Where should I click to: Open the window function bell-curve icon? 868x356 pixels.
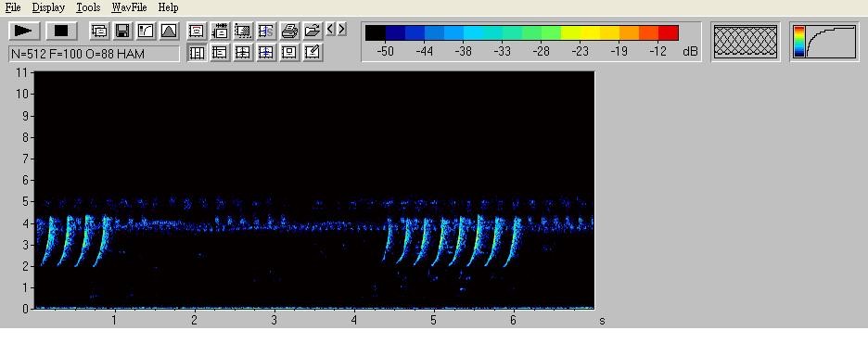click(x=169, y=31)
